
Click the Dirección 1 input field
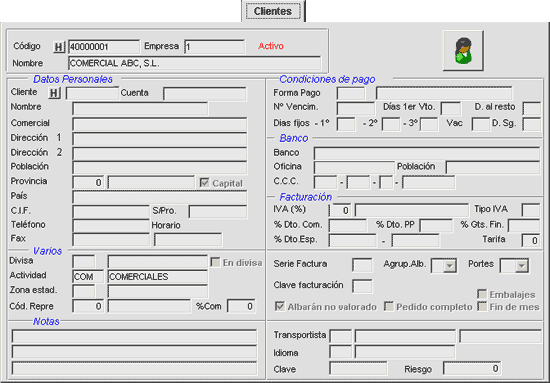160,139
